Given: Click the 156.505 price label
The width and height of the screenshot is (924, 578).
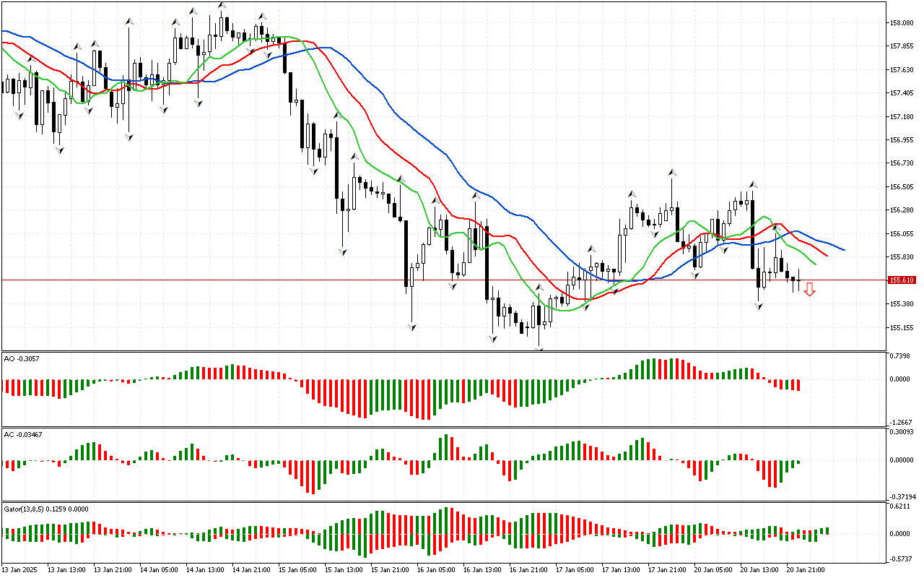Looking at the screenshot, I should click(x=902, y=187).
